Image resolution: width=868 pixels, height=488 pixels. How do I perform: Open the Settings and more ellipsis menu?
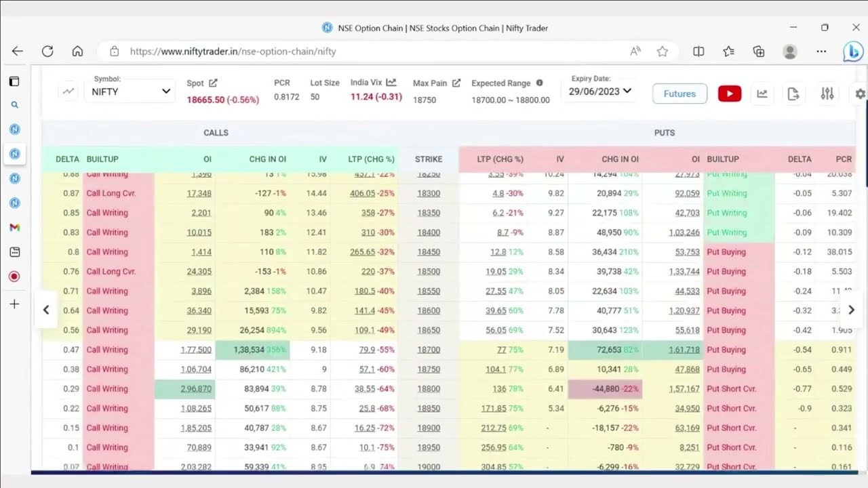[821, 51]
